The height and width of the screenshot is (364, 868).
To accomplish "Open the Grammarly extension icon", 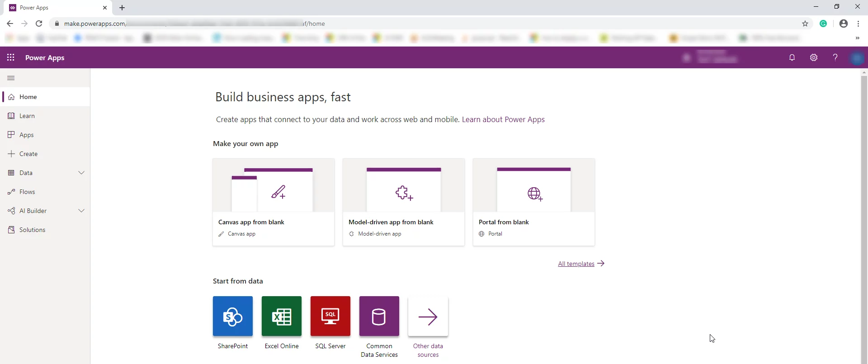I will 823,24.
